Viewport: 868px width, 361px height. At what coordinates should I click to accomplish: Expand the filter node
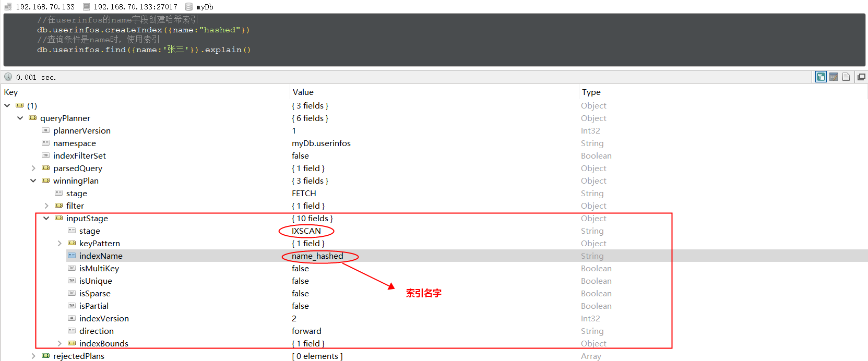pos(46,206)
